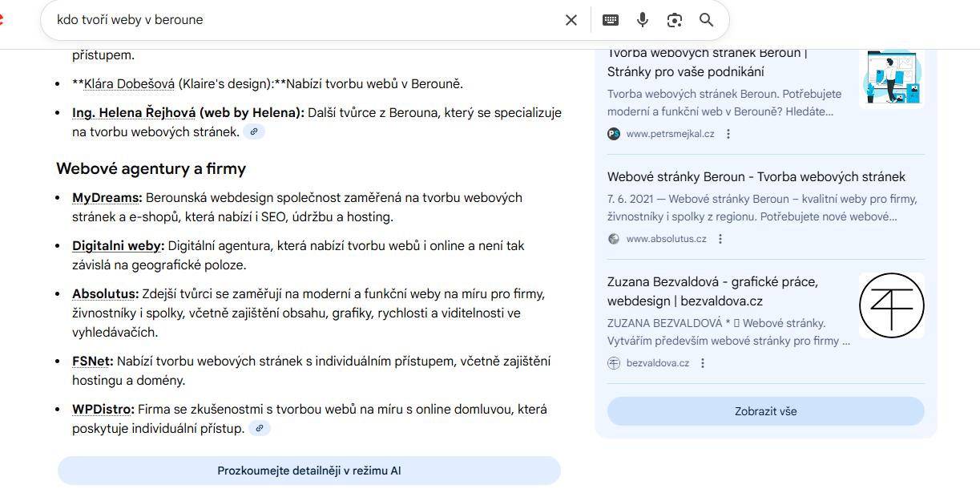
Task: Open the FSNet link
Action: [x=92, y=362]
